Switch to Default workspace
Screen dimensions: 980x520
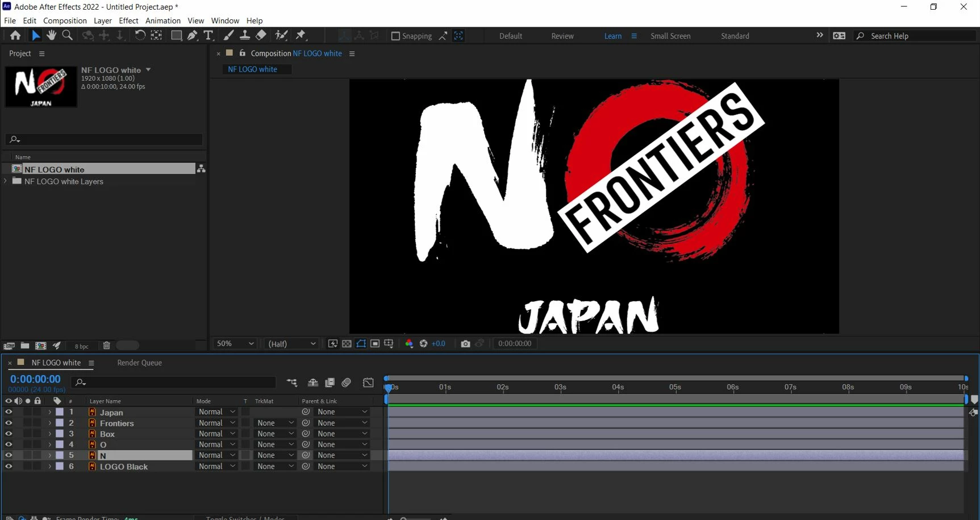coord(511,36)
